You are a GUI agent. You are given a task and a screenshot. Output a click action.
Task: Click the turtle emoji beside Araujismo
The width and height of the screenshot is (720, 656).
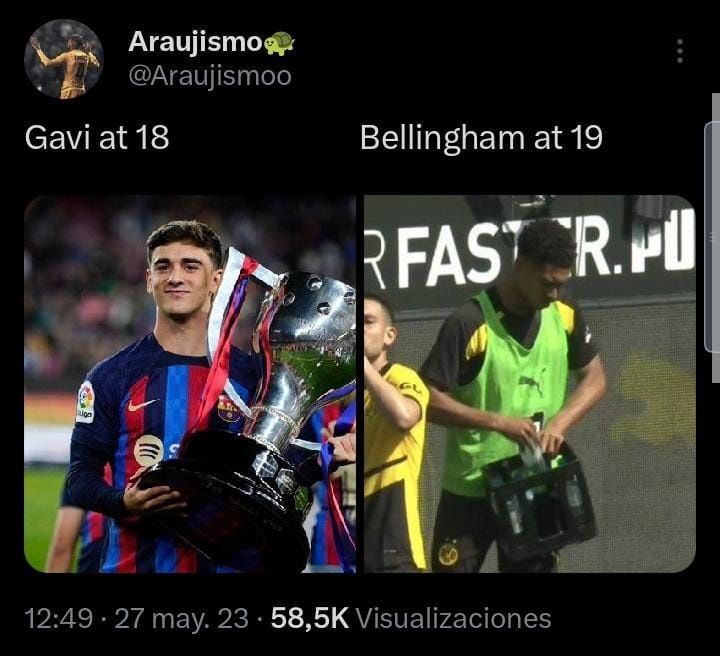pyautogui.click(x=279, y=43)
